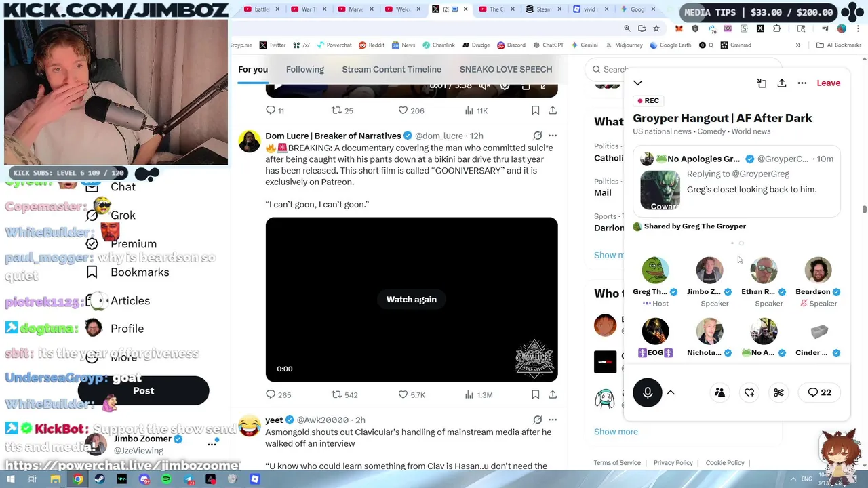Like the Dom Lucre post with 5.7K likes
Screen dimensions: 868x488
coord(411,394)
